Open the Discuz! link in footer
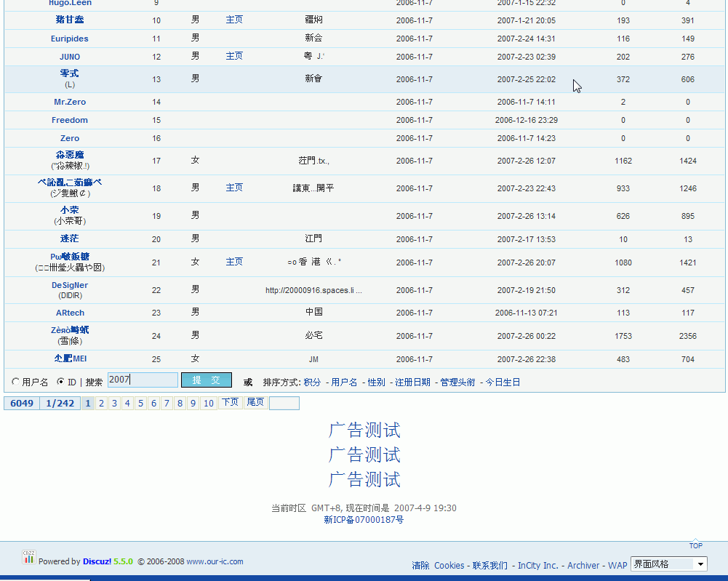 (x=97, y=561)
